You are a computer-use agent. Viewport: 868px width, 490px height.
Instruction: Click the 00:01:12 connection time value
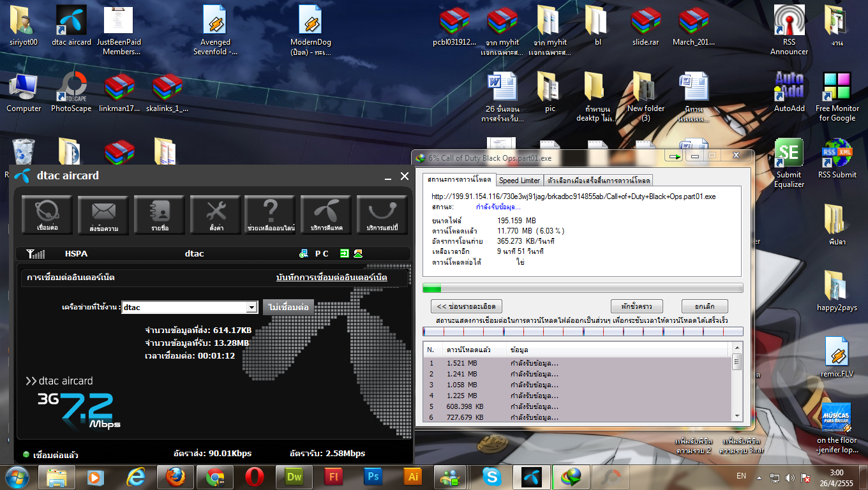(216, 355)
